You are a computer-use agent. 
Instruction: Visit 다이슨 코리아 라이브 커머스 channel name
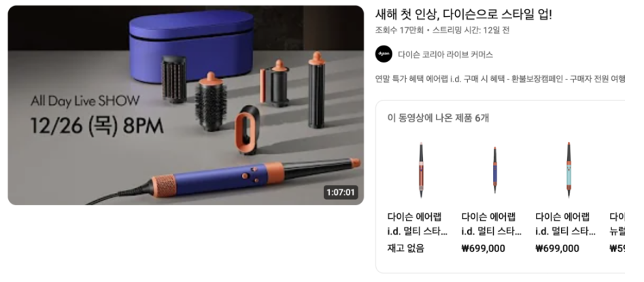[x=445, y=54]
